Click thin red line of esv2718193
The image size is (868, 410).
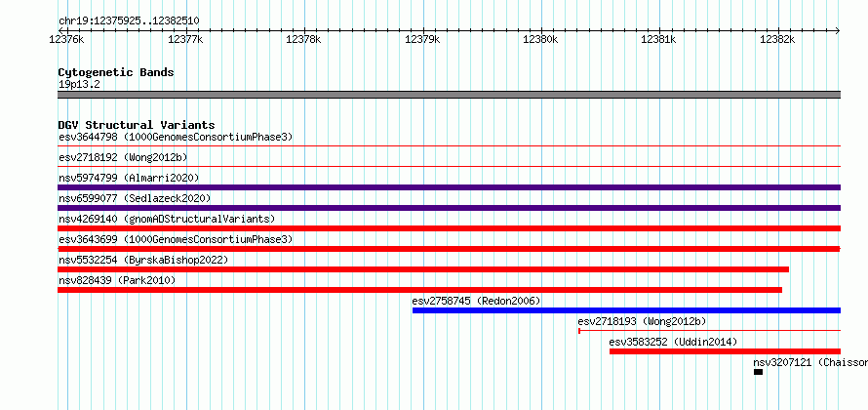point(710,331)
